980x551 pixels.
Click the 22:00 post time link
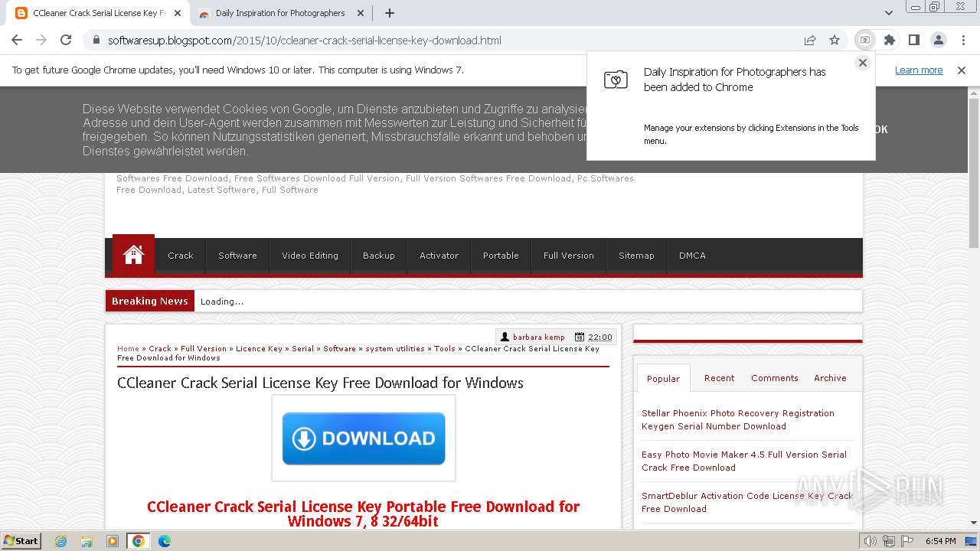tap(600, 337)
